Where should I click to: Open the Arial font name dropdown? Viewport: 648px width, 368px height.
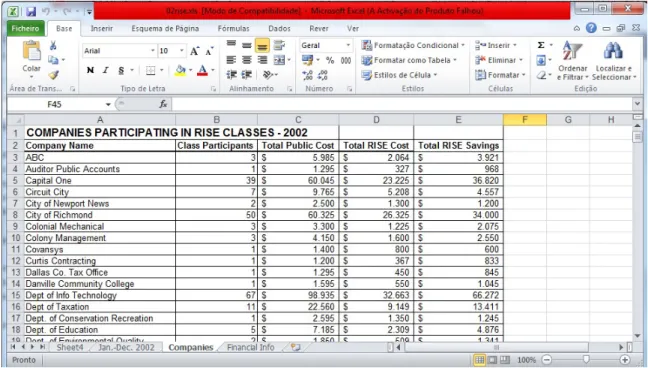tap(152, 50)
